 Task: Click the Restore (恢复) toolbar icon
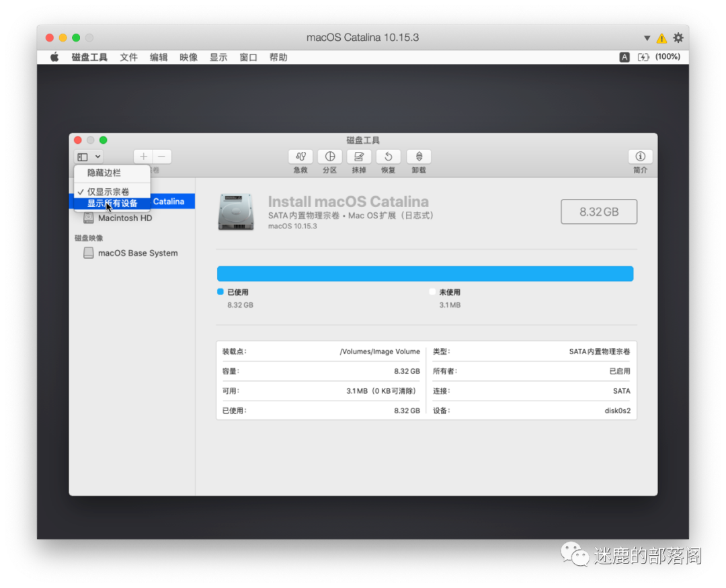coord(388,157)
